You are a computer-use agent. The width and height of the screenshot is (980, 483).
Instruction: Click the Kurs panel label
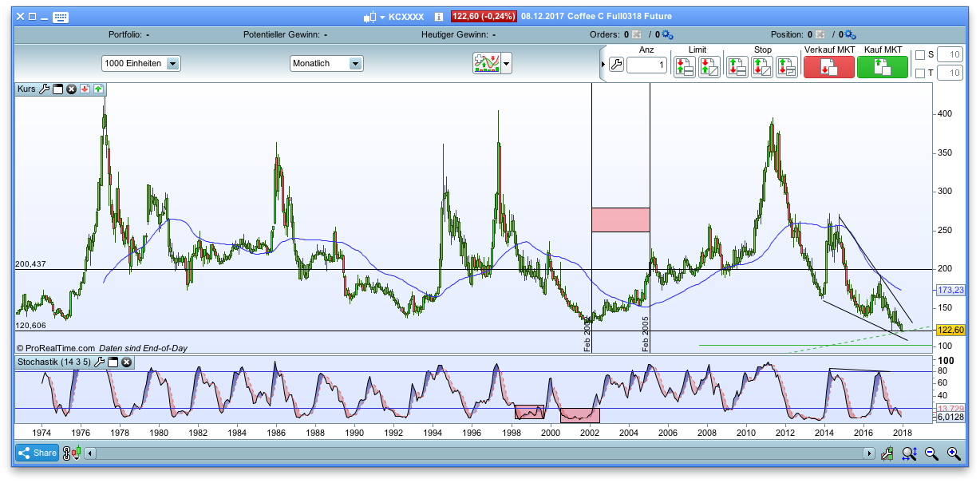[27, 89]
